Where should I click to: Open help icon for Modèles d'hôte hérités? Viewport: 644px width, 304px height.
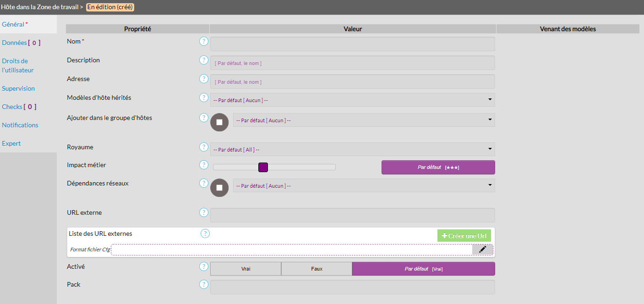[204, 98]
